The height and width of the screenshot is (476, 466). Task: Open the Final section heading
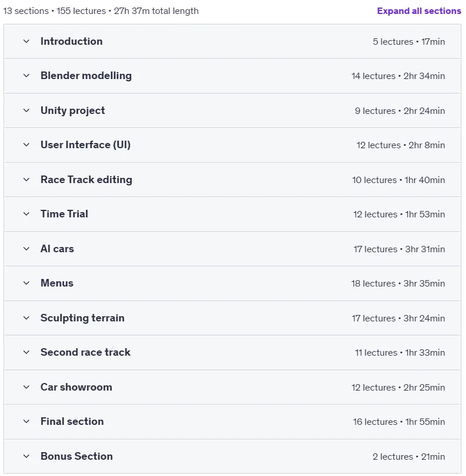click(x=72, y=421)
